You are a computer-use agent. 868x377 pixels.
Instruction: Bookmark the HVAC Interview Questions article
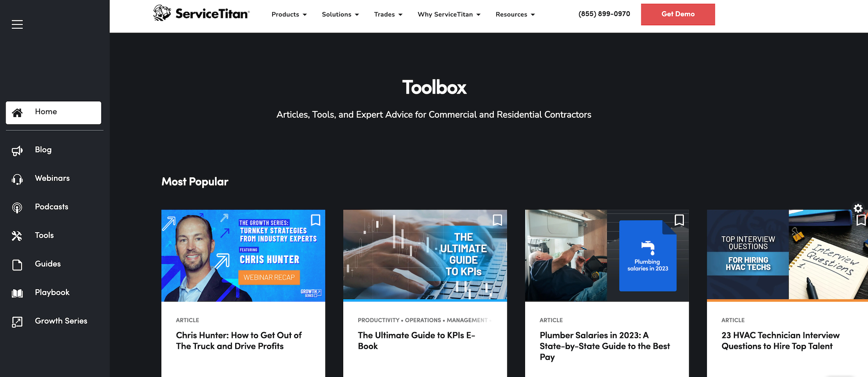coord(861,220)
